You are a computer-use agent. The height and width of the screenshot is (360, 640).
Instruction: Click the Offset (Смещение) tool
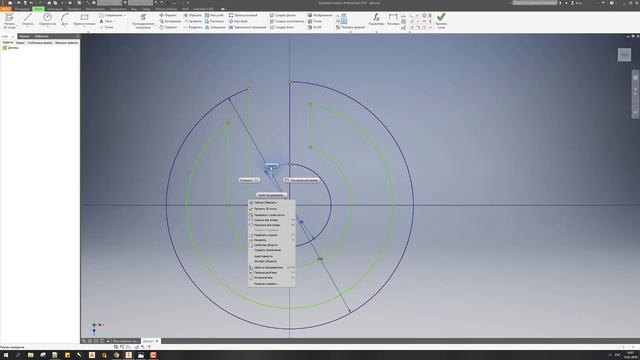[x=215, y=27]
